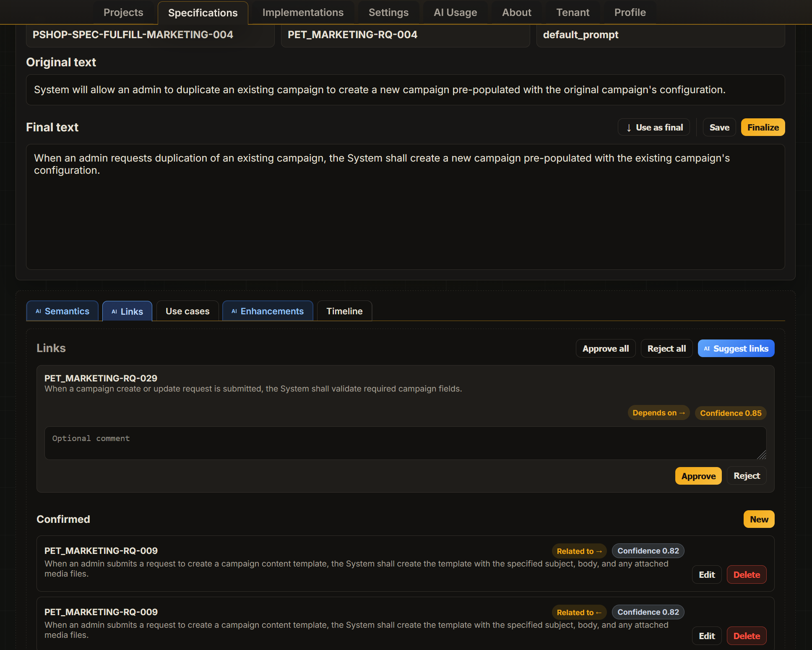Open the Profile tab
This screenshot has width=812, height=650.
[x=630, y=13]
